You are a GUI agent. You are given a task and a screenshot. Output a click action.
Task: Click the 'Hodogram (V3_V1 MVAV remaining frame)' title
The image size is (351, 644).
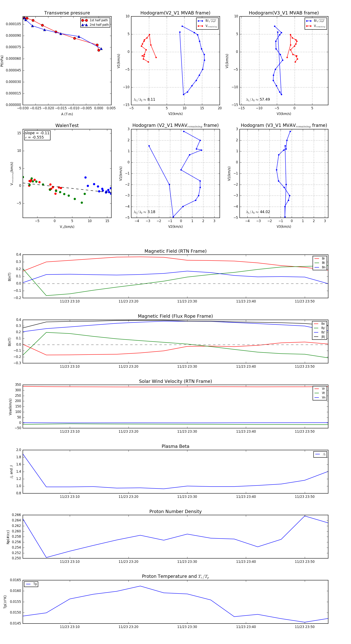pyautogui.click(x=284, y=125)
